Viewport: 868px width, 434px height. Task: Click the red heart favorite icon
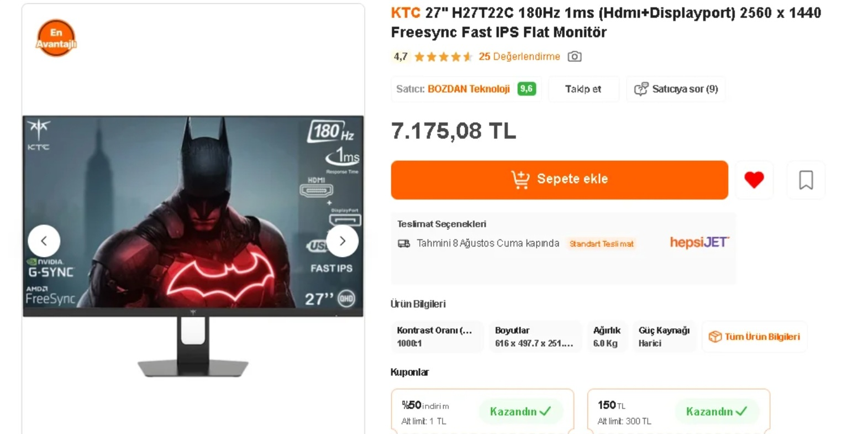pos(754,180)
